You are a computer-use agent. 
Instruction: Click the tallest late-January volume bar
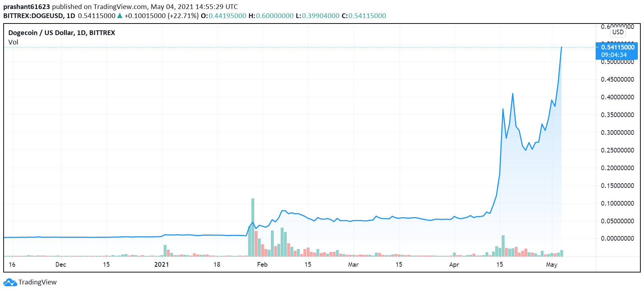coord(253,227)
